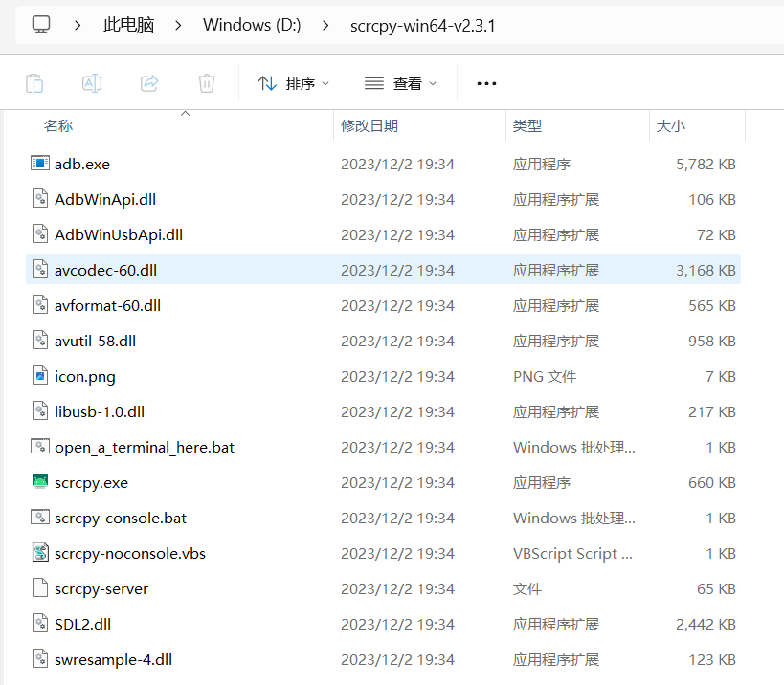784x685 pixels.
Task: Click the scrcpy.exe file name
Action: point(92,483)
